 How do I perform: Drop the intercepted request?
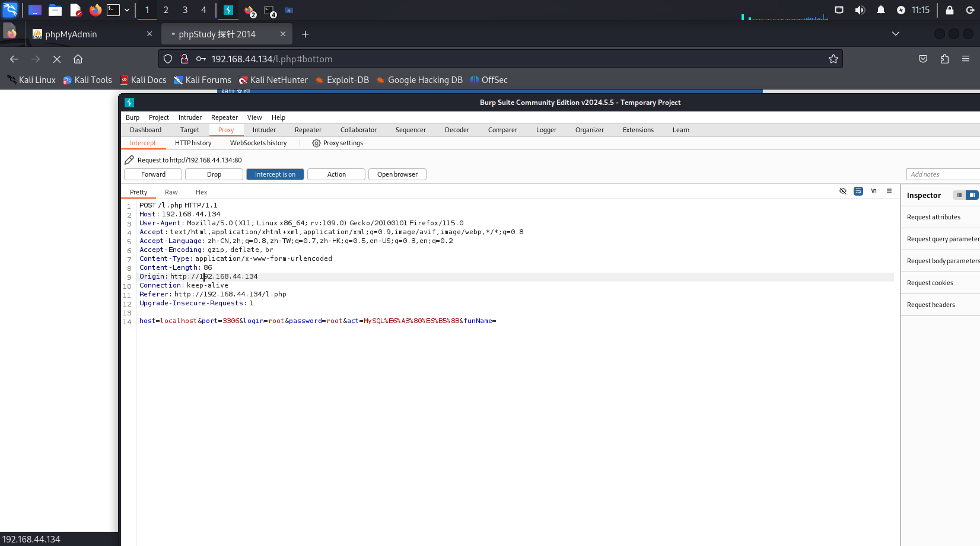(214, 174)
